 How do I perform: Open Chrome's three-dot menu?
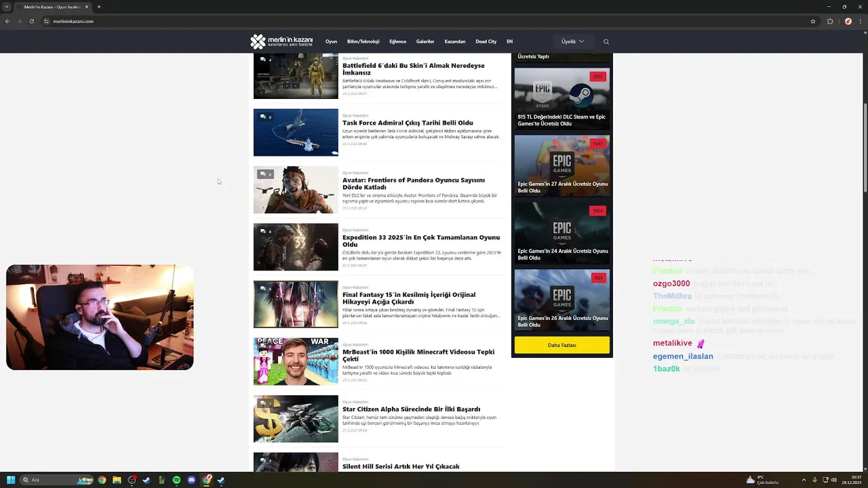pyautogui.click(x=860, y=21)
